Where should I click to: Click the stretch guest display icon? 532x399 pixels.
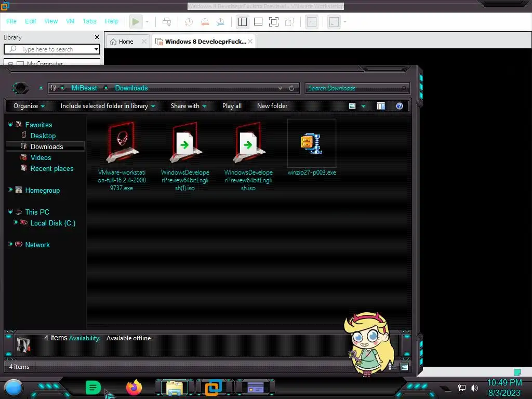click(334, 22)
